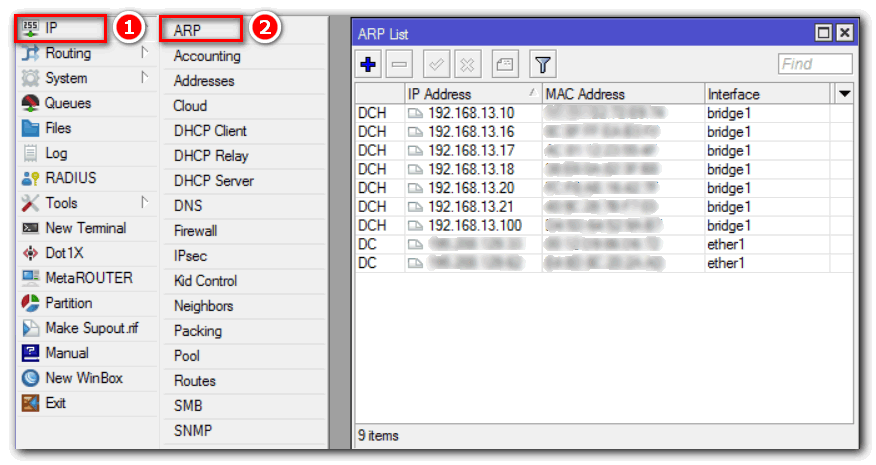Click the blue plus Add button
Screen dimensions: 876x465
[368, 65]
